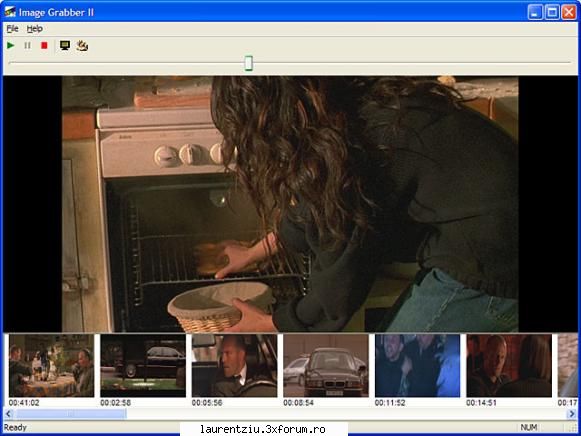Image resolution: width=581 pixels, height=436 pixels.
Task: Pause the video using the pause icon
Action: tap(27, 46)
